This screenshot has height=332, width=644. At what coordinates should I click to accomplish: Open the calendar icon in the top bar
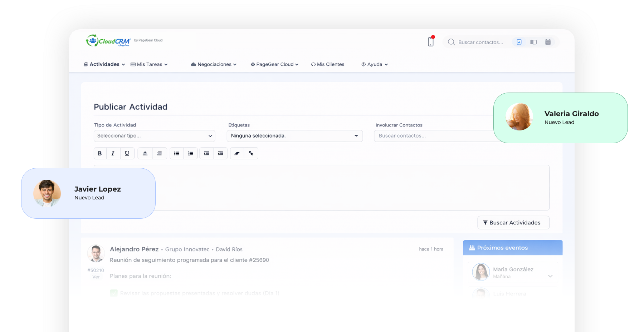548,42
